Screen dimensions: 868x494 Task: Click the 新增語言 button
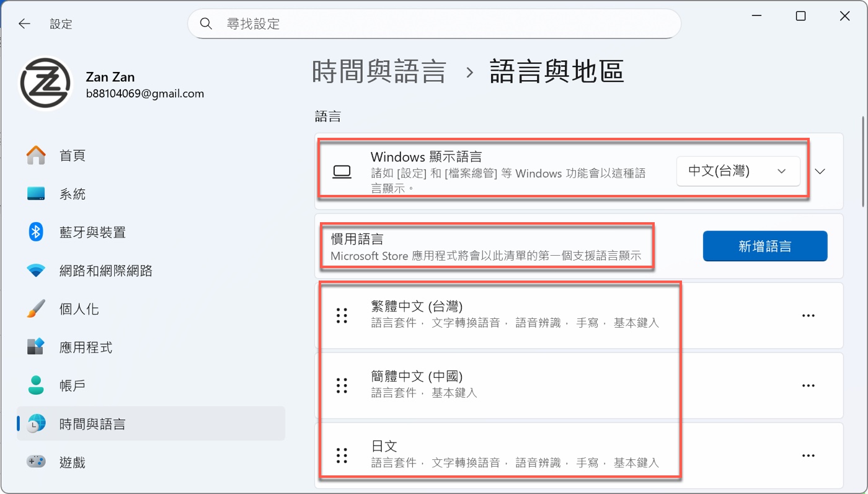click(765, 246)
